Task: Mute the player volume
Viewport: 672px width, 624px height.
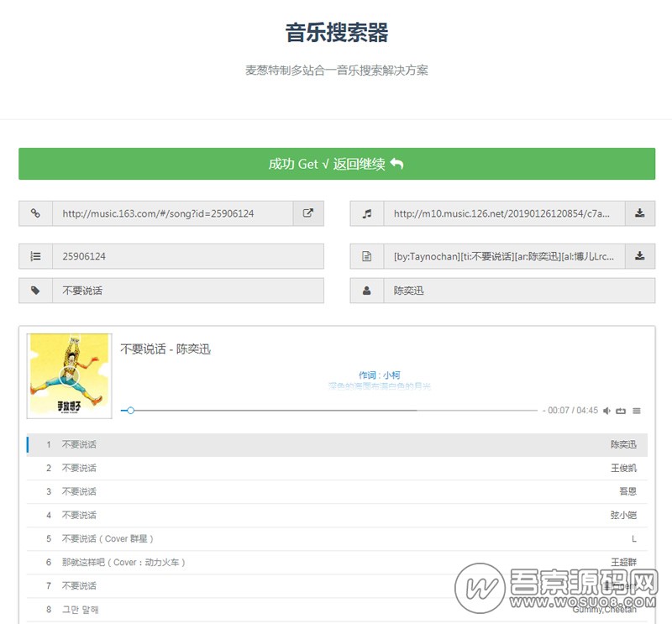Action: [x=606, y=411]
